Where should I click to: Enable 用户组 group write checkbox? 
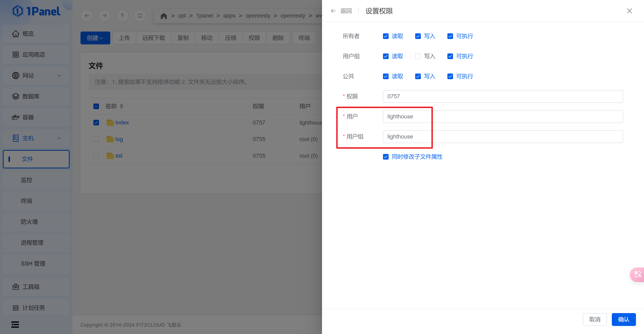[x=418, y=56]
